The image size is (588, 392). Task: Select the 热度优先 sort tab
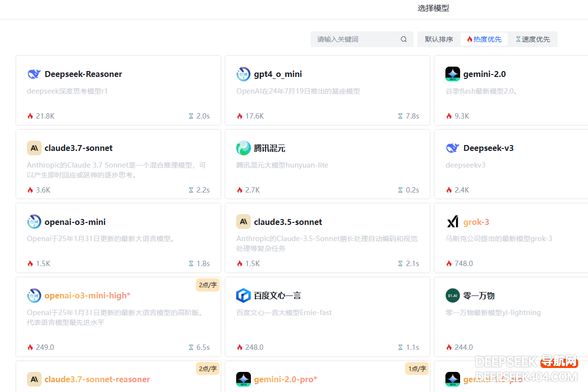click(x=484, y=39)
